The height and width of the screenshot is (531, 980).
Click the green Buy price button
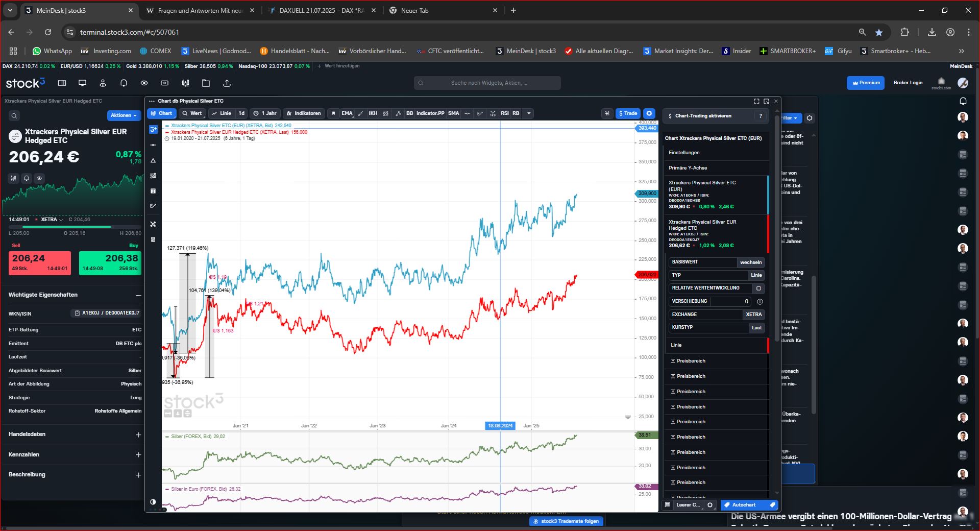pyautogui.click(x=110, y=263)
